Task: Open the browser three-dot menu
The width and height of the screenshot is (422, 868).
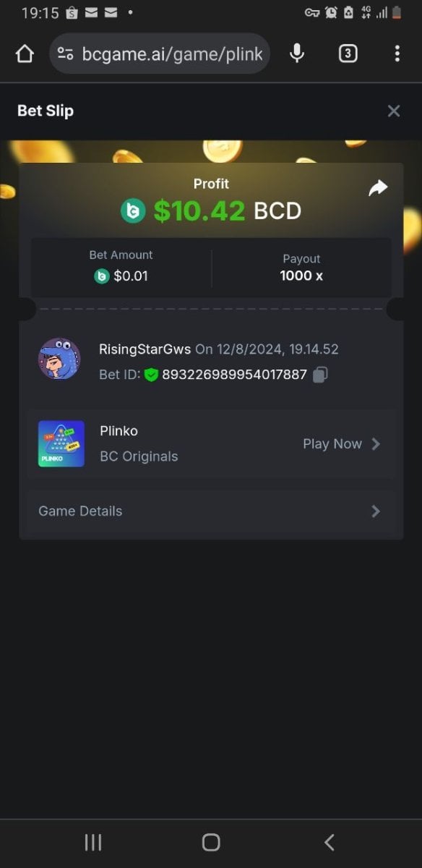Action: [397, 54]
